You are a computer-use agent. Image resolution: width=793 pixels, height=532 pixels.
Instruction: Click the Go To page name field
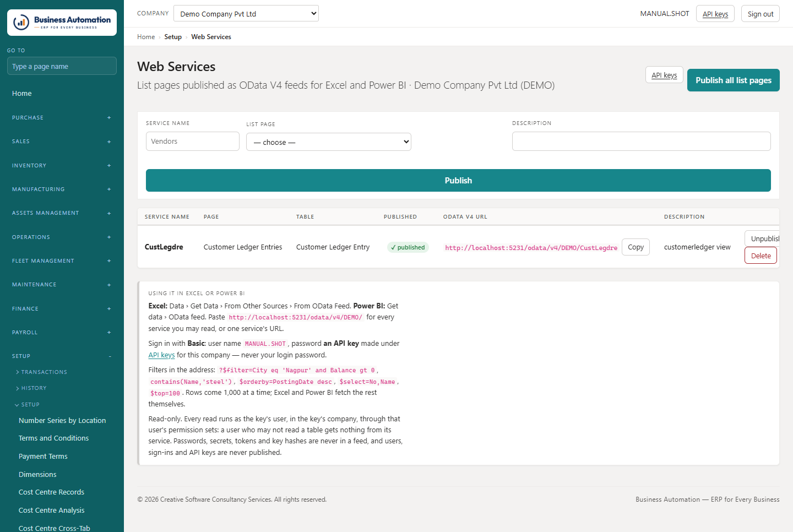(62, 66)
